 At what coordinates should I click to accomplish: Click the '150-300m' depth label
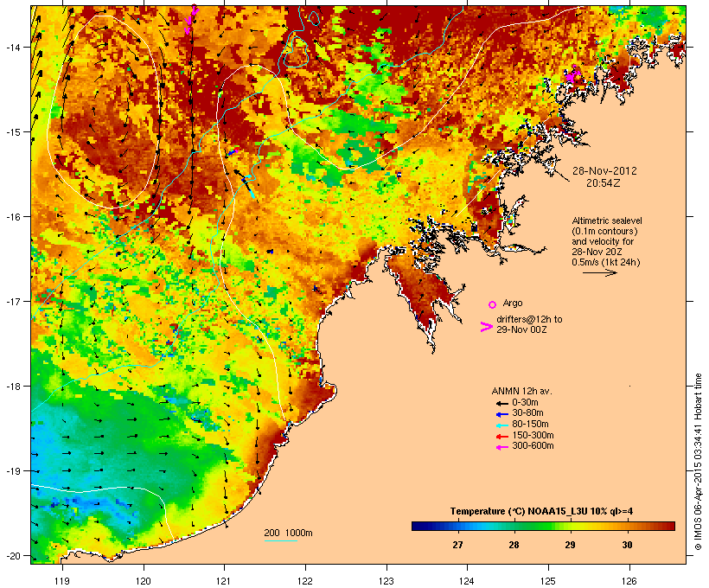click(x=533, y=435)
